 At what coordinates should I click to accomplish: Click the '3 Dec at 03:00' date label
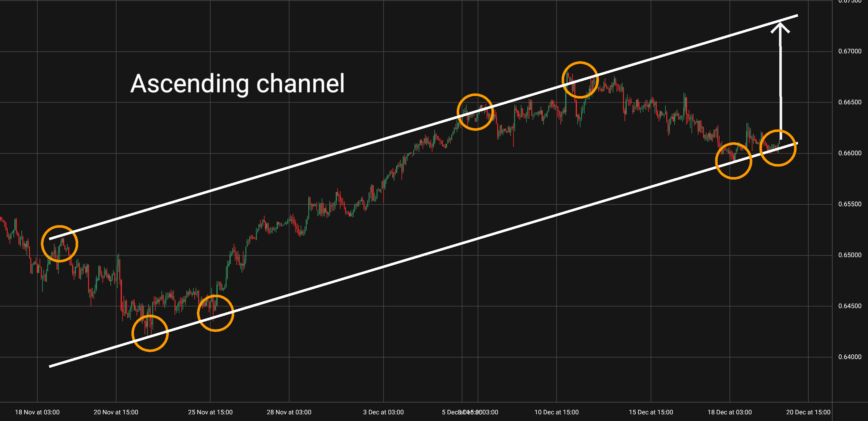click(x=383, y=412)
